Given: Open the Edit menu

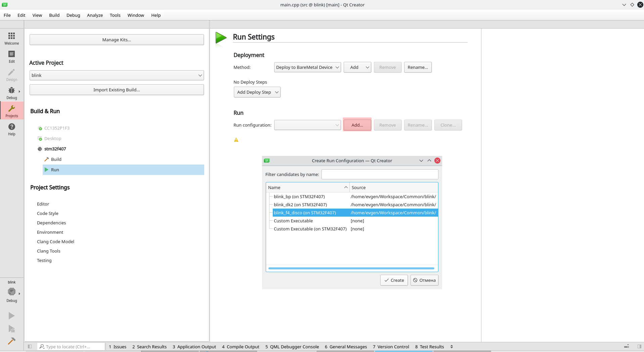Looking at the screenshot, I should click(x=22, y=15).
